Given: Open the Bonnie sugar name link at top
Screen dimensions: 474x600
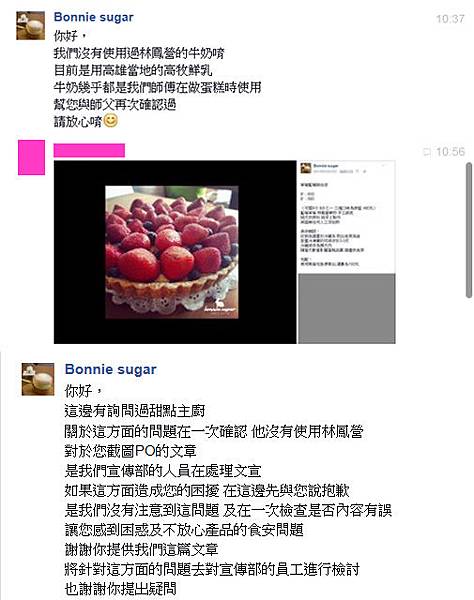Looking at the screenshot, I should (x=93, y=17).
